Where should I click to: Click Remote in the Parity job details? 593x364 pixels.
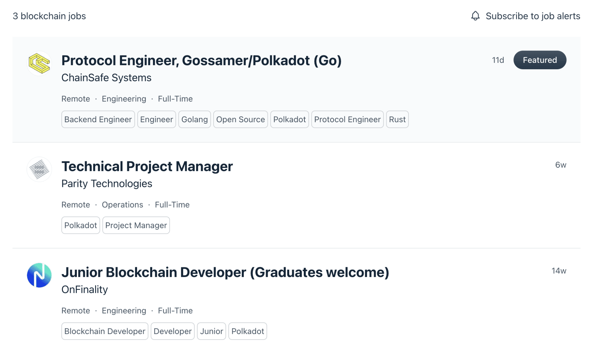[x=76, y=205]
